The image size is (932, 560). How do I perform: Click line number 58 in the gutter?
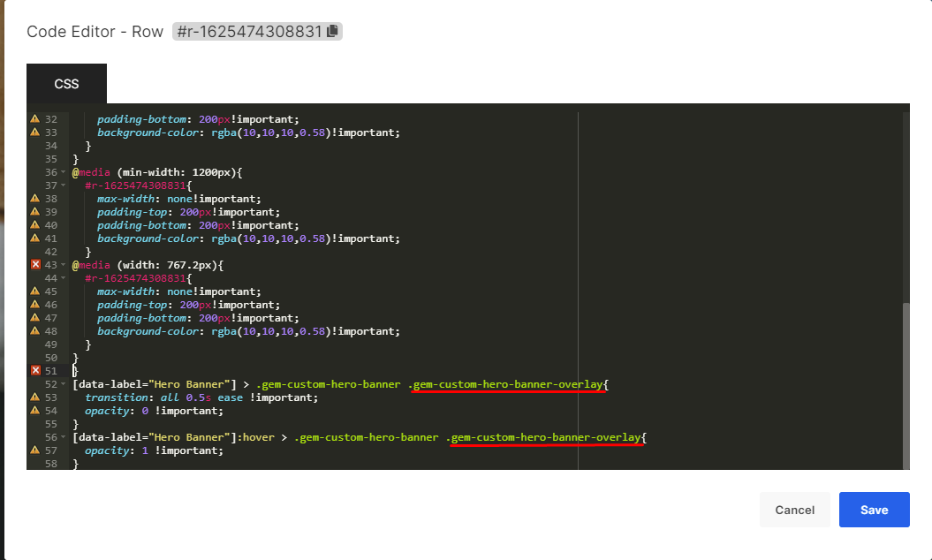click(x=51, y=463)
